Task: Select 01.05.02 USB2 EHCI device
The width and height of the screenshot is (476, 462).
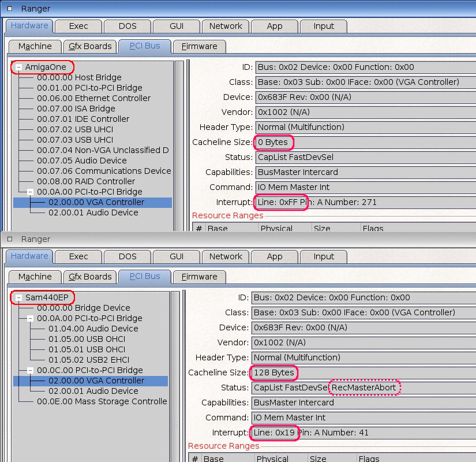Action: coord(88,360)
